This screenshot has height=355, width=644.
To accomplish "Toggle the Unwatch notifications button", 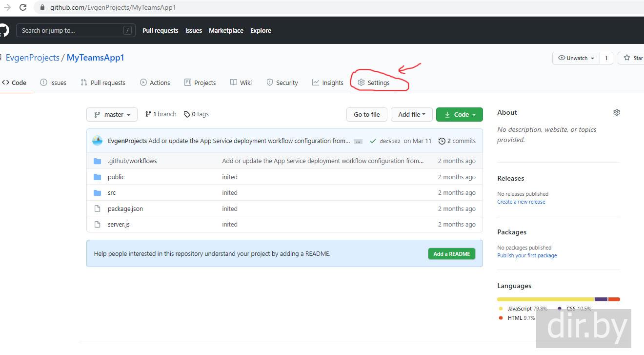I will coord(576,58).
